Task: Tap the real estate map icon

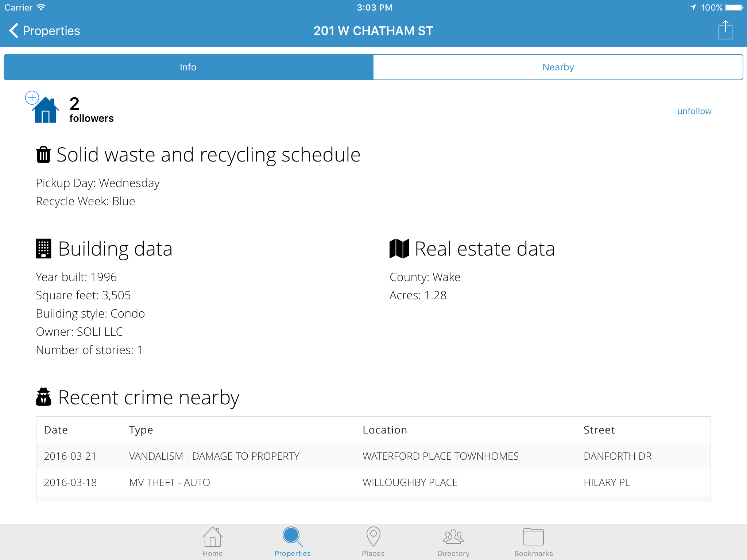Action: [x=399, y=249]
